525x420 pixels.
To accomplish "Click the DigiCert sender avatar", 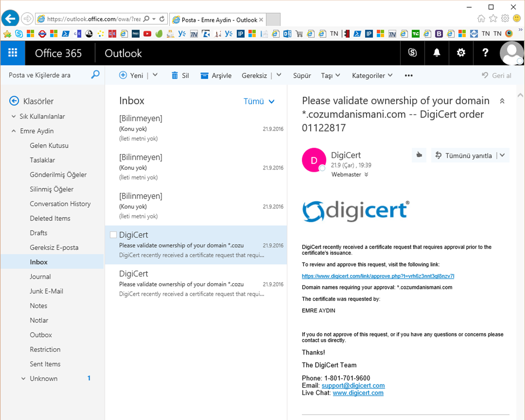I will coord(314,160).
